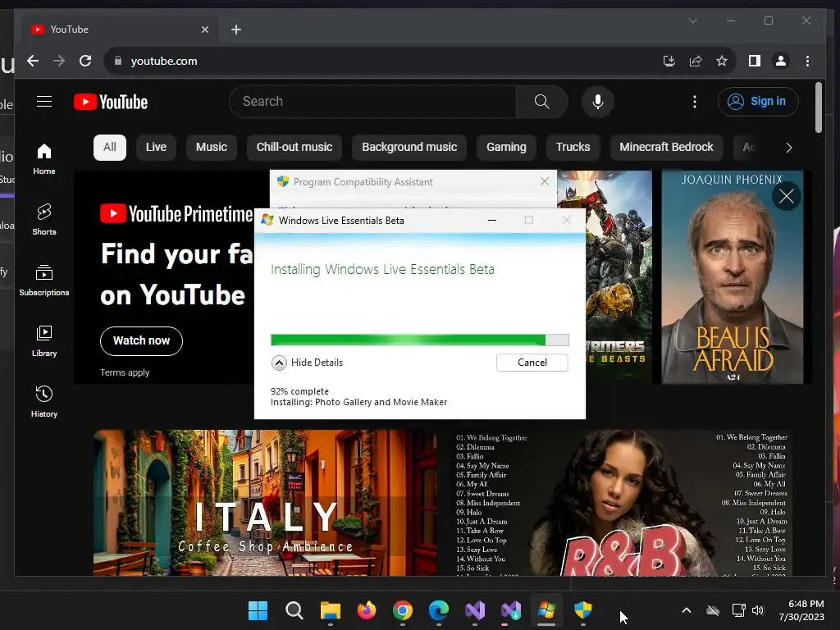Image resolution: width=840 pixels, height=630 pixels.
Task: Switch to Chrome in taskbar
Action: pos(403,610)
